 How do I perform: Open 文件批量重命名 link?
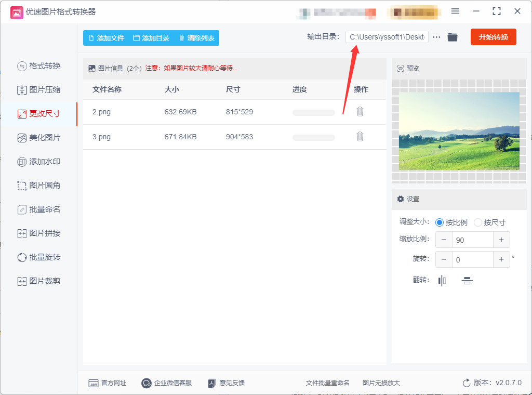[327, 383]
